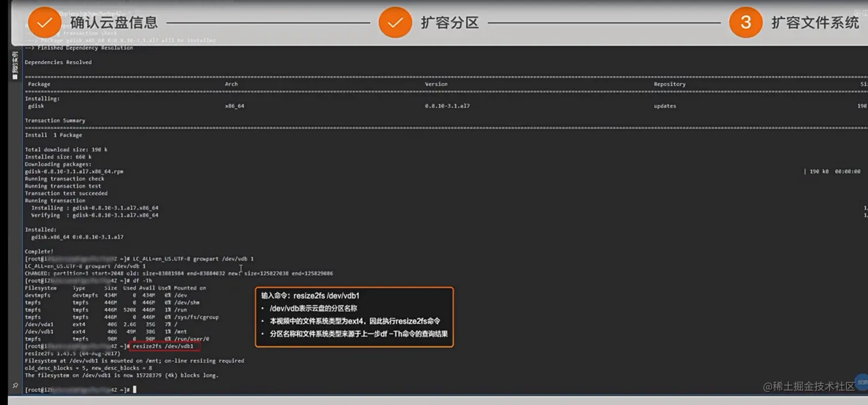The width and height of the screenshot is (868, 405).
Task: Click 'gdisk' under Installing
Action: [36, 106]
